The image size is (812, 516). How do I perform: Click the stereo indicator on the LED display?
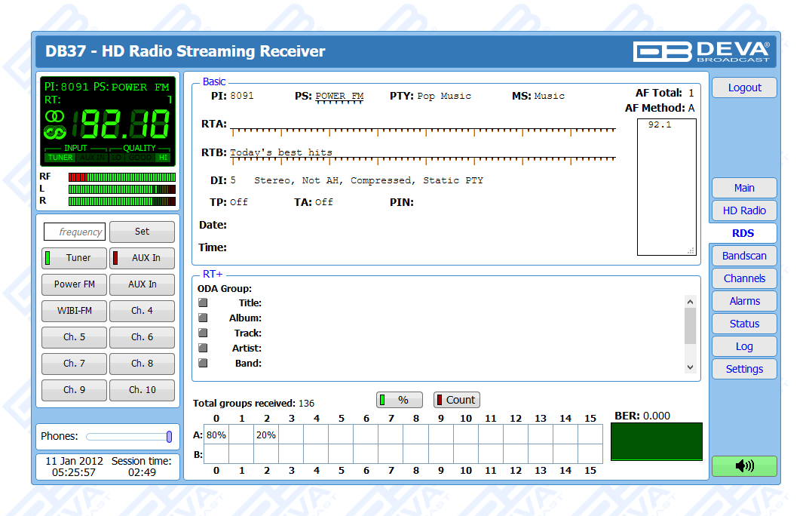(x=54, y=115)
